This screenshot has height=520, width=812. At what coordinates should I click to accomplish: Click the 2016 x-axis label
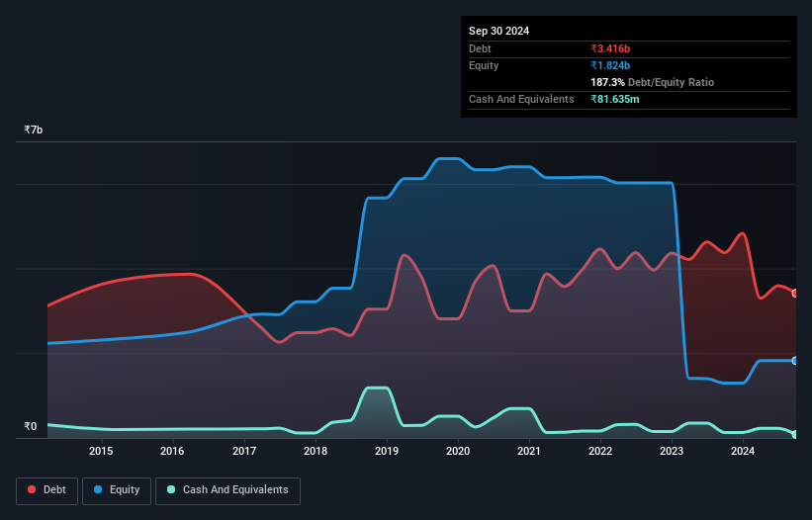pyautogui.click(x=172, y=451)
